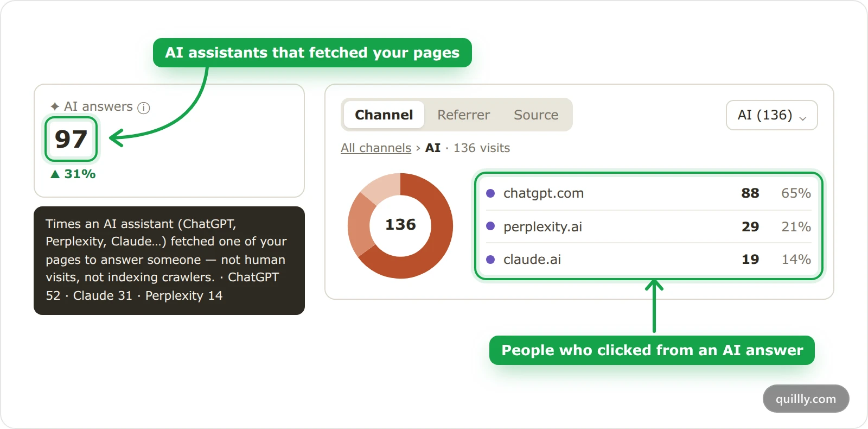The image size is (868, 429).
Task: Go back to All channels breadcrumb link
Action: (376, 148)
